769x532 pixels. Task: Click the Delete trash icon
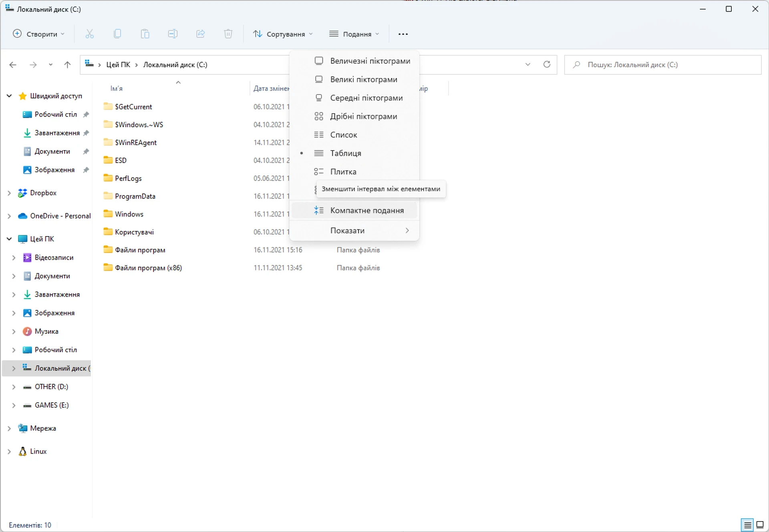(x=228, y=34)
